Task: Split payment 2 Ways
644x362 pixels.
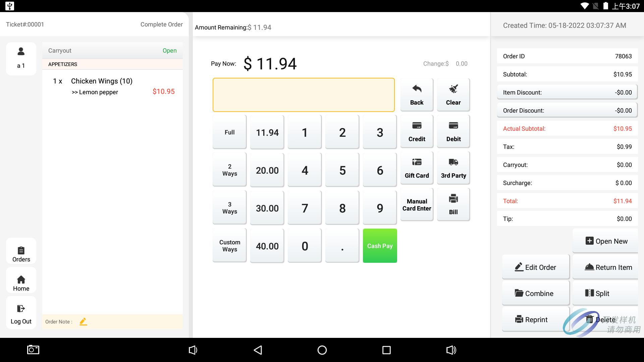Action: click(x=229, y=170)
